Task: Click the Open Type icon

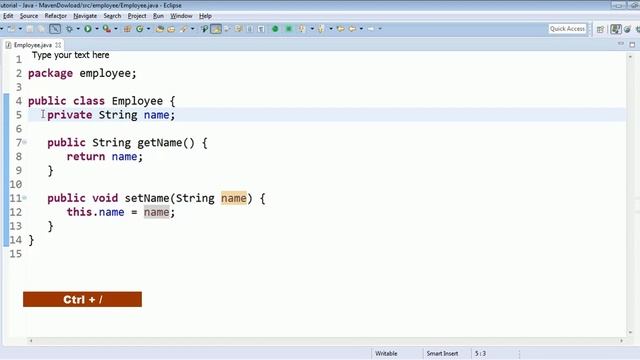Action: 160,29
